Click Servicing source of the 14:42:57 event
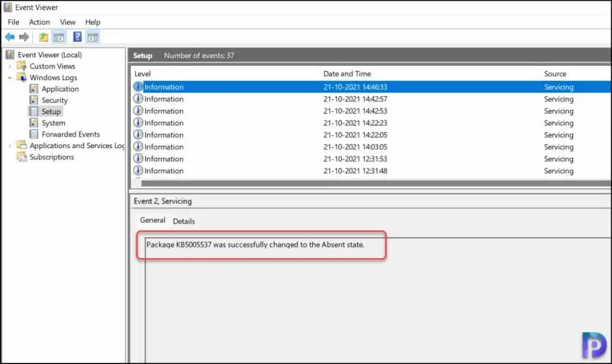The width and height of the screenshot is (612, 364). click(559, 99)
